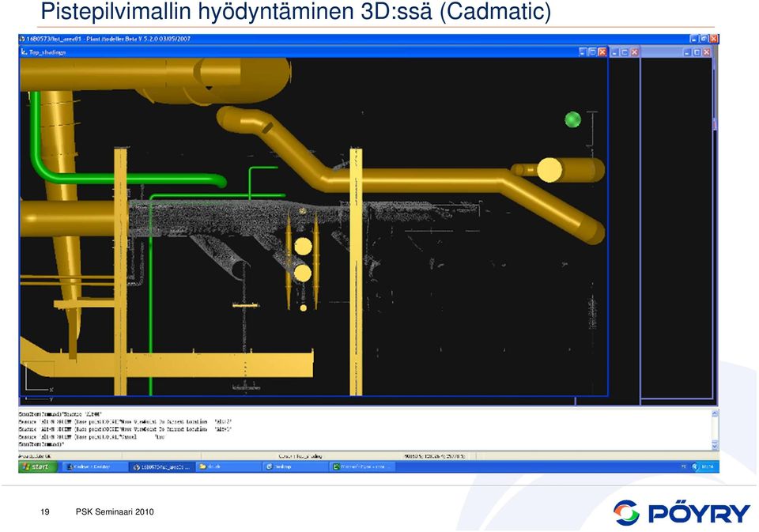Restore down the Plant Modeller window
The image size is (759, 532).
[x=704, y=38]
